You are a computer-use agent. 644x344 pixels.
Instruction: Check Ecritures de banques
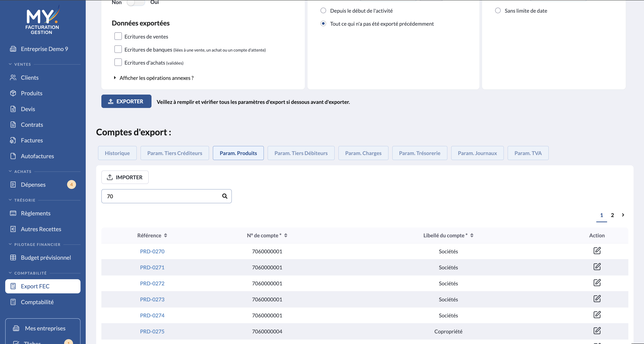click(x=118, y=49)
